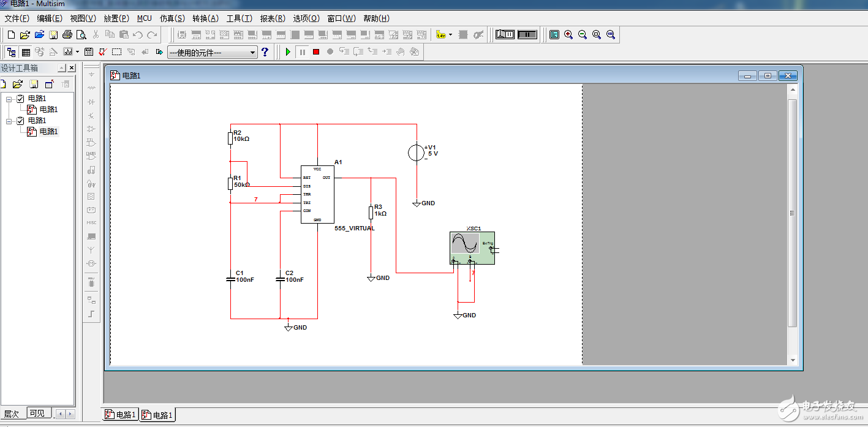Switch to the 可见 tab in toolbox
The image size is (868, 427).
point(37,414)
